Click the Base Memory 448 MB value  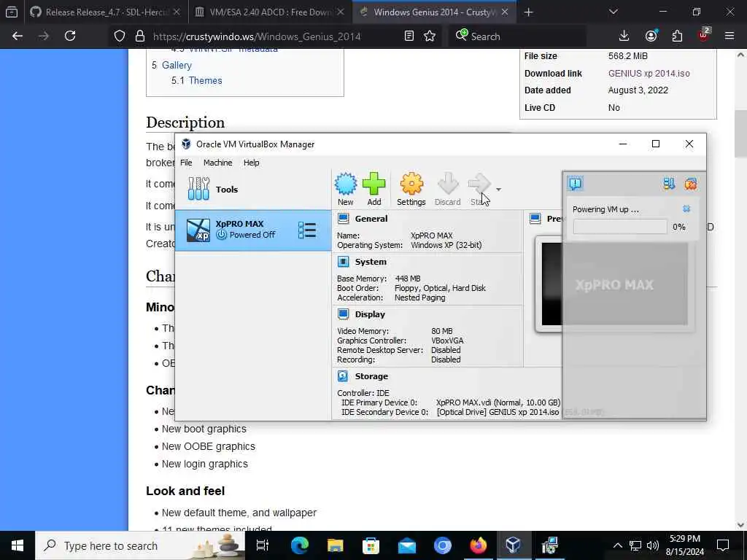pos(408,279)
